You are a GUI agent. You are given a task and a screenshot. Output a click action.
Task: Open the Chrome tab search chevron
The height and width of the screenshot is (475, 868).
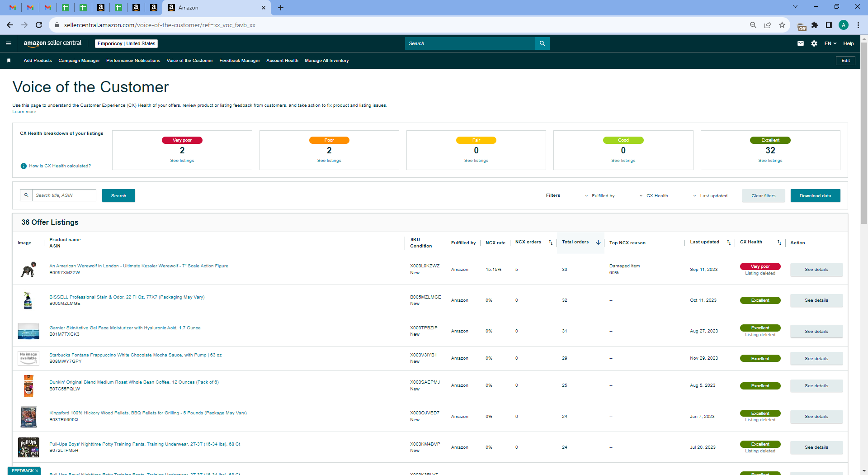pyautogui.click(x=795, y=6)
